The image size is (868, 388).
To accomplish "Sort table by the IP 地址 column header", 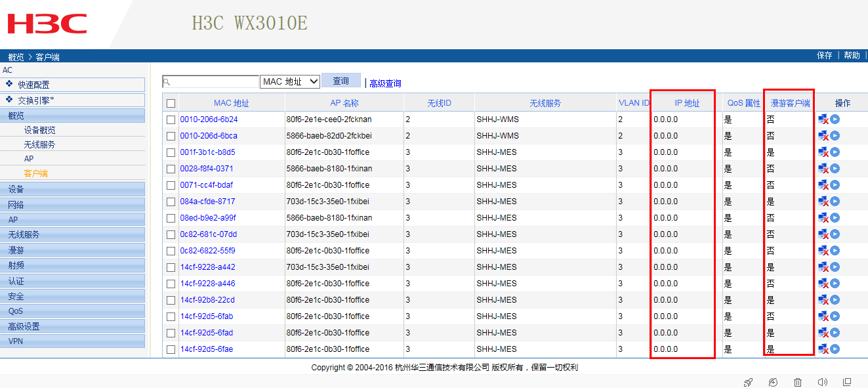I will point(687,104).
